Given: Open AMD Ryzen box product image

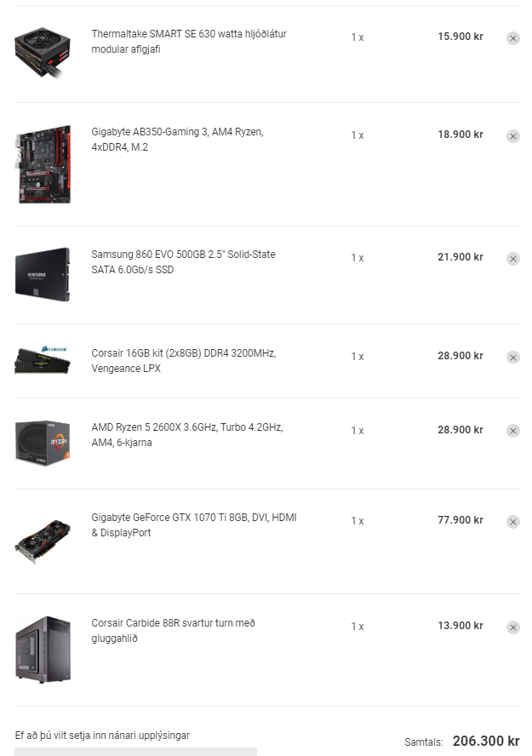Looking at the screenshot, I should point(43,443).
